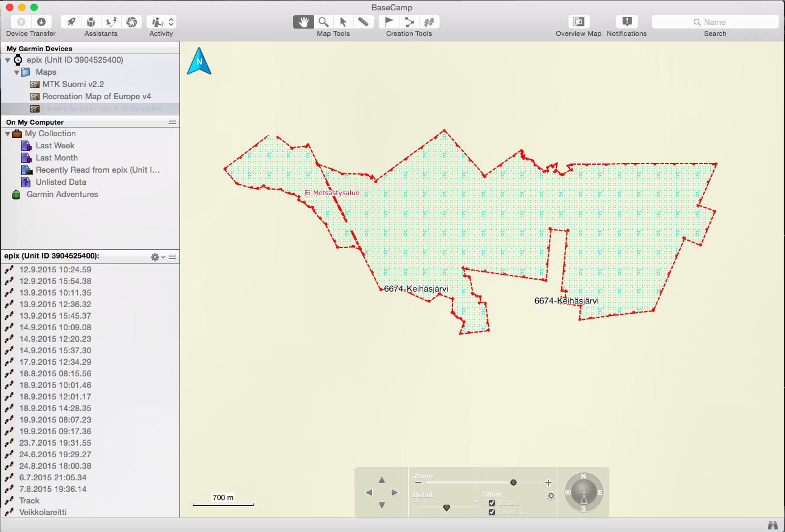Select the Zoom magnifier tool
The image size is (785, 532).
point(323,22)
